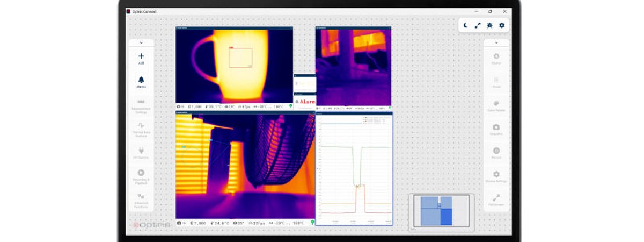The height and width of the screenshot is (242, 644).
Task: Take a Snapshot with camera icon
Action: (x=496, y=130)
